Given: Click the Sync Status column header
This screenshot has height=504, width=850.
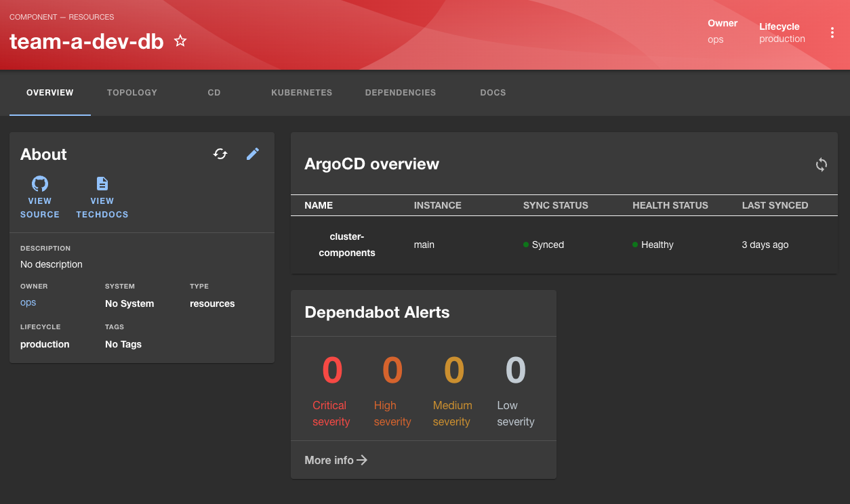Looking at the screenshot, I should pyautogui.click(x=556, y=205).
